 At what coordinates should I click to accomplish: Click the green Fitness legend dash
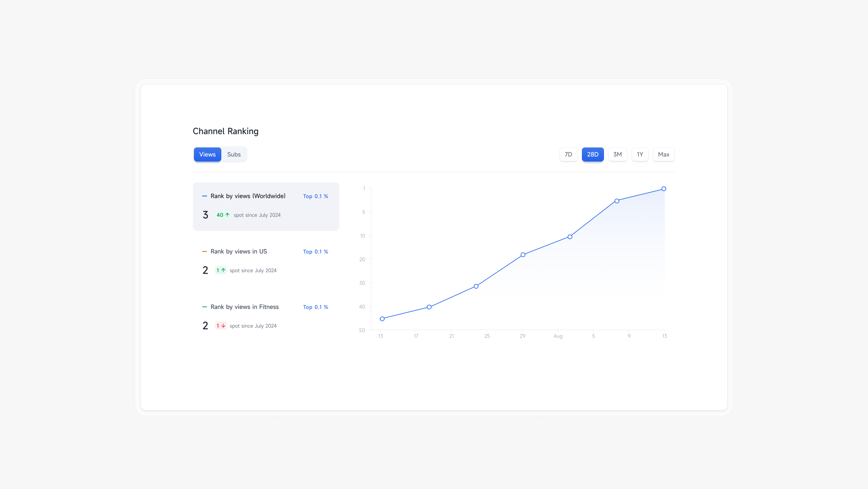coord(204,307)
